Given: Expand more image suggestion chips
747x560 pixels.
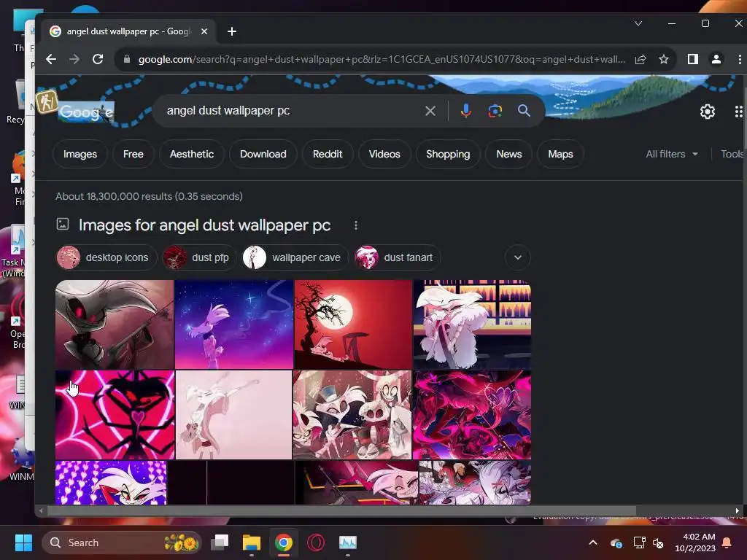Looking at the screenshot, I should pyautogui.click(x=518, y=257).
